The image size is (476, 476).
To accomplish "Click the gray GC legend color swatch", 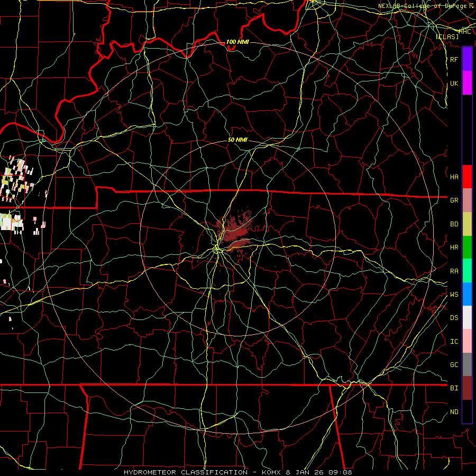I will click(467, 364).
